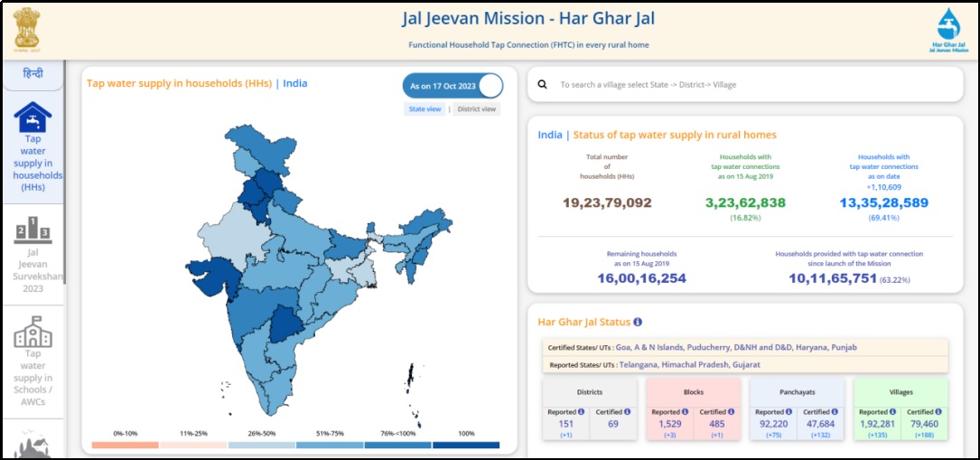
Task: Click the Jal Jeevan Mission page title
Action: click(x=528, y=19)
